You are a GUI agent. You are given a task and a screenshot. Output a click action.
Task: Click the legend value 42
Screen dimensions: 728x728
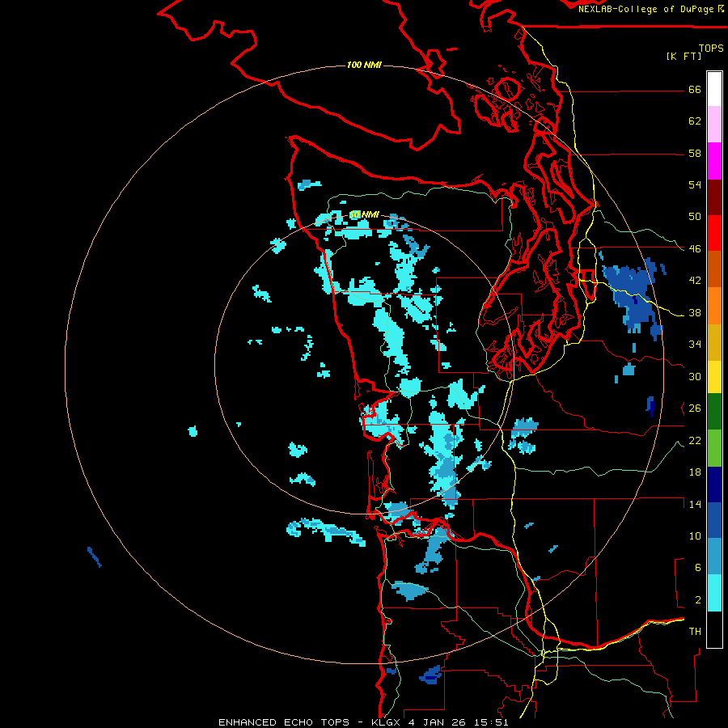pyautogui.click(x=695, y=281)
